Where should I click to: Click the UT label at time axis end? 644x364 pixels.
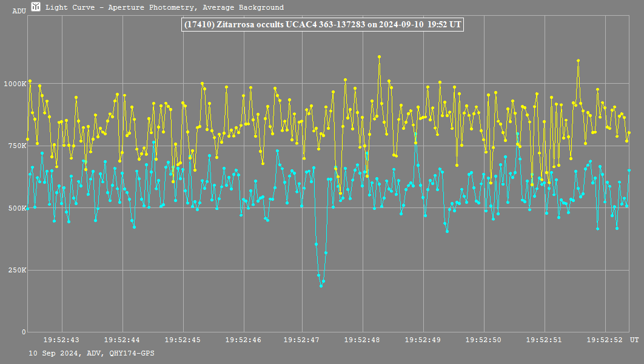click(634, 340)
